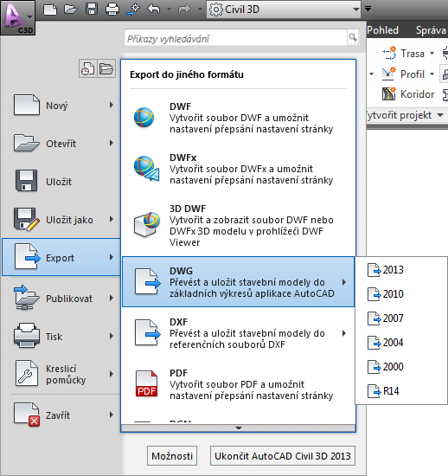Screen dimensions: 448x476
Task: Show recent documents icon
Action: [x=88, y=68]
